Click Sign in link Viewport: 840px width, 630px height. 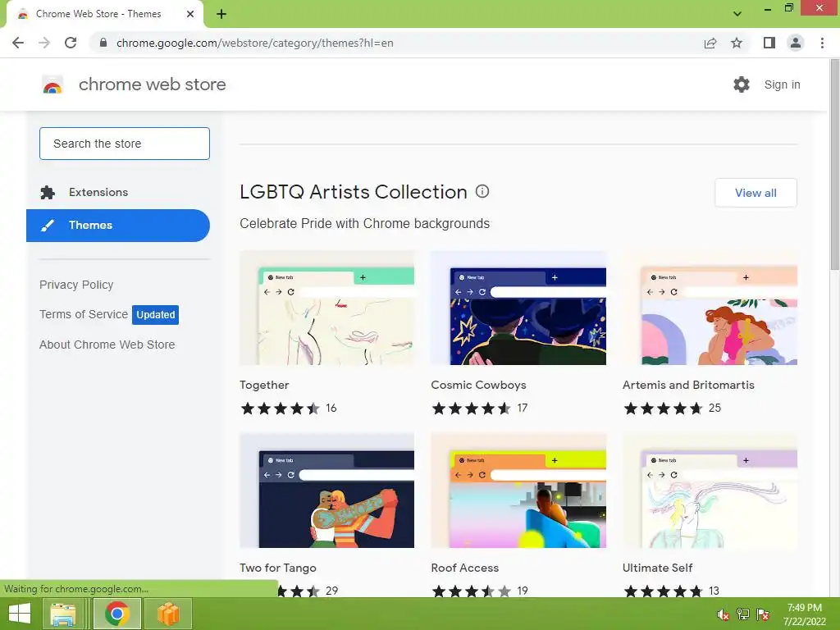tap(782, 84)
